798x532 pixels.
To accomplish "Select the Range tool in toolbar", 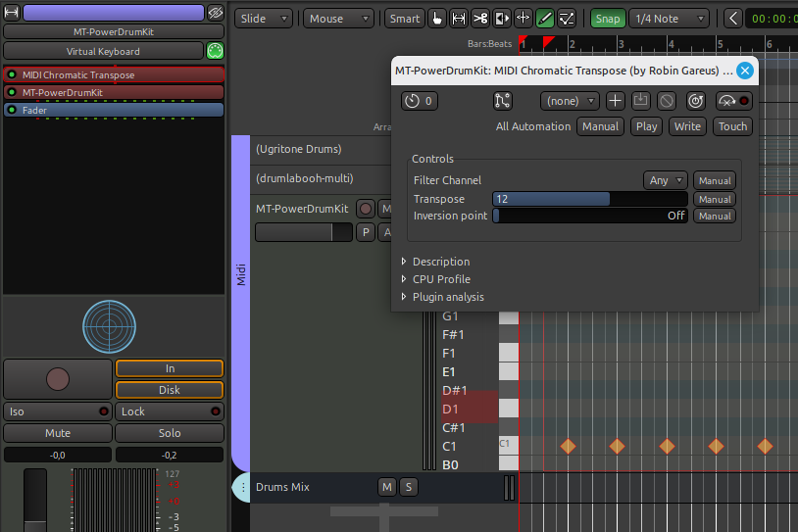I will 458,19.
